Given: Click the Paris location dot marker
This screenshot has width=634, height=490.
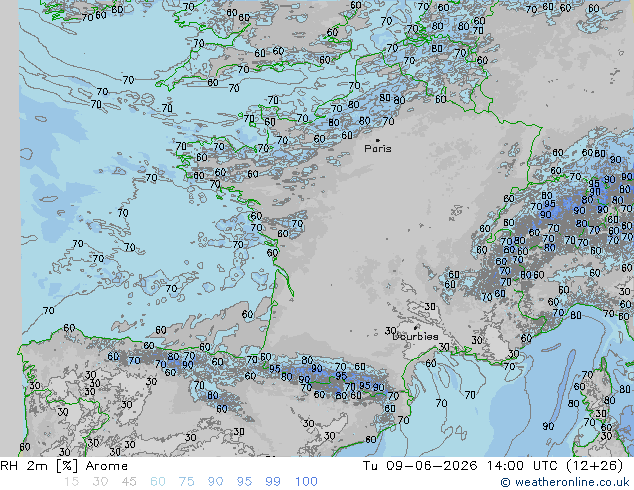Looking at the screenshot, I should [378, 140].
